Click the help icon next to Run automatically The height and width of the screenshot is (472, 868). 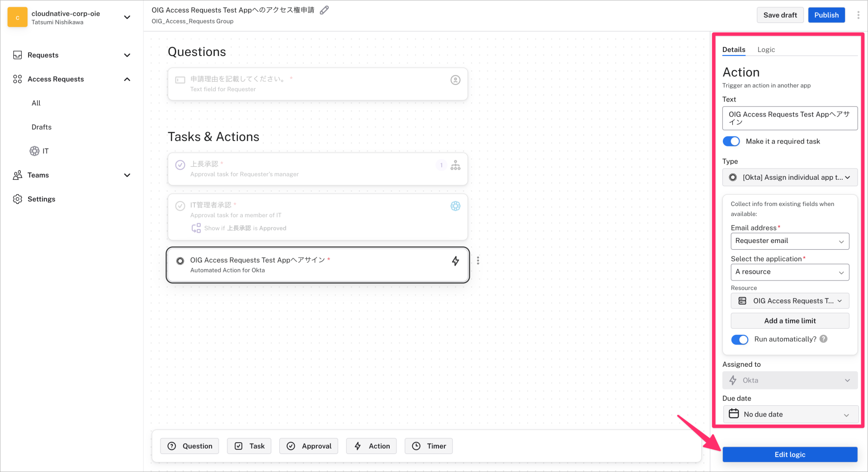pos(824,339)
